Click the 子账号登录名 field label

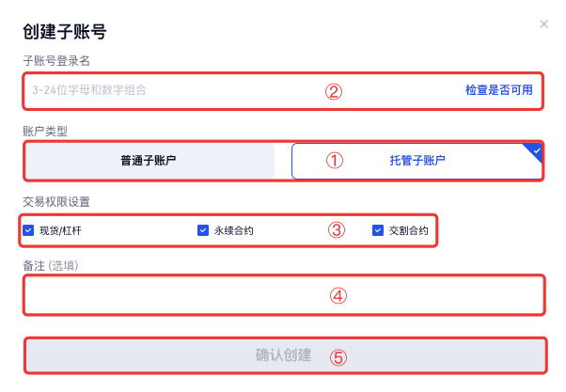click(x=55, y=61)
